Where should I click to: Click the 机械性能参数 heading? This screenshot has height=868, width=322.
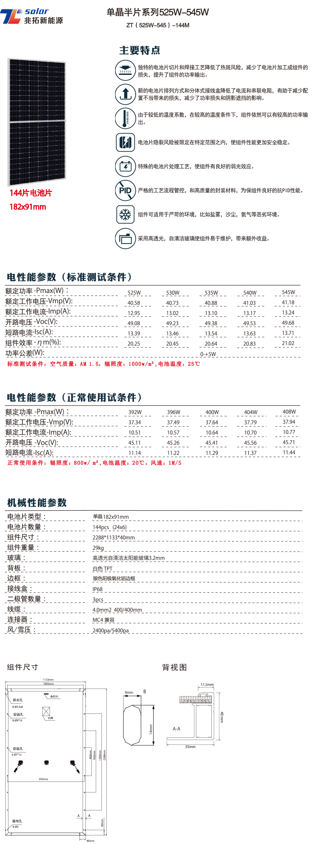pos(37,503)
